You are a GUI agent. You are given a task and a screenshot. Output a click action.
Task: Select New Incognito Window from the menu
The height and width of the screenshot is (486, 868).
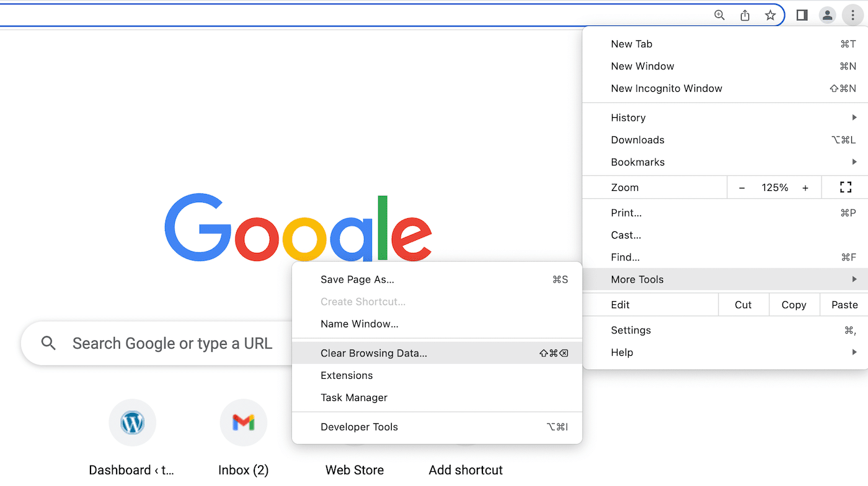[666, 88]
